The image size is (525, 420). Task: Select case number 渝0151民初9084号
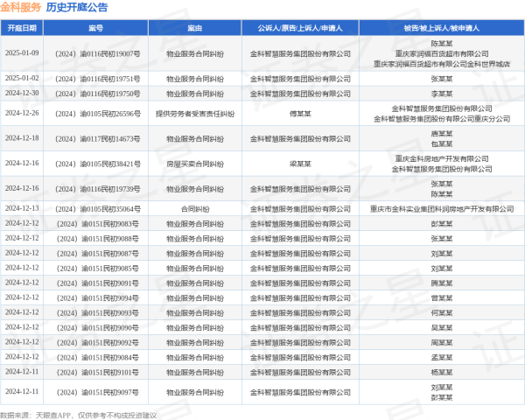tap(98, 358)
